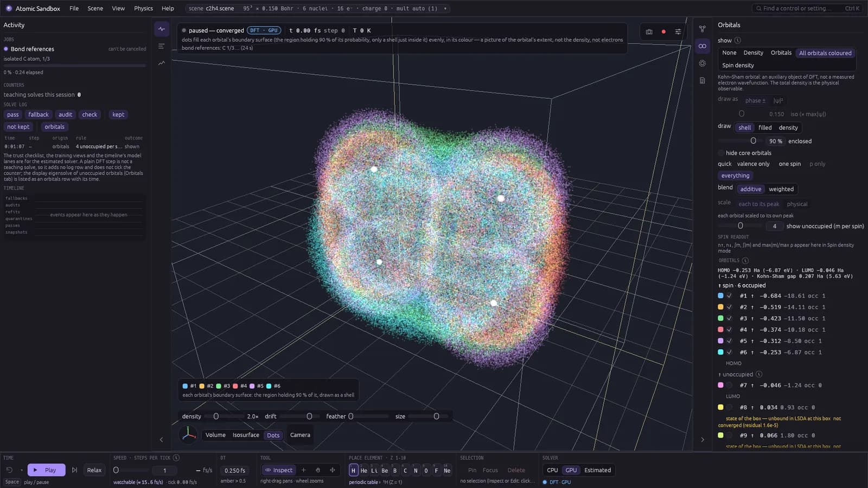The height and width of the screenshot is (488, 868).
Task: Open viewport display sliders settings icon
Action: [x=678, y=32]
